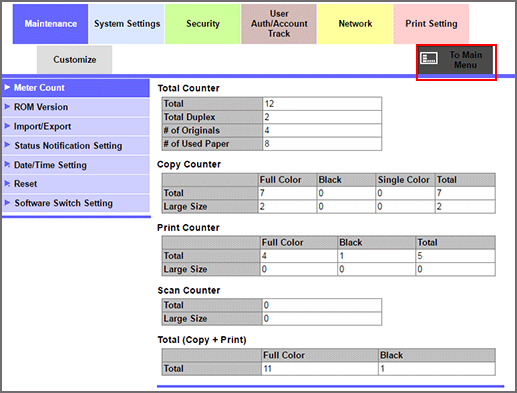The height and width of the screenshot is (393, 517).
Task: Click the arrow icon beside Meter Count
Action: [7, 87]
